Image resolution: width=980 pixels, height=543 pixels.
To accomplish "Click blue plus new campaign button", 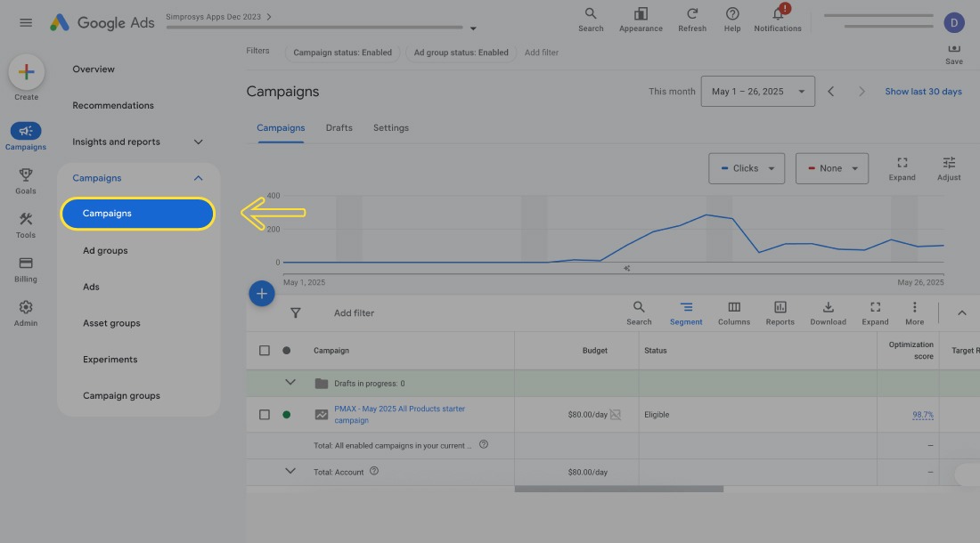I will (262, 294).
